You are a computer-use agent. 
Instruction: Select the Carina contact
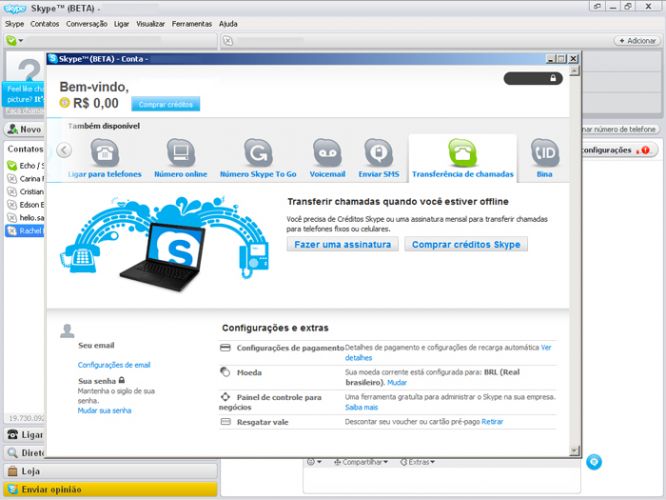tap(25, 179)
